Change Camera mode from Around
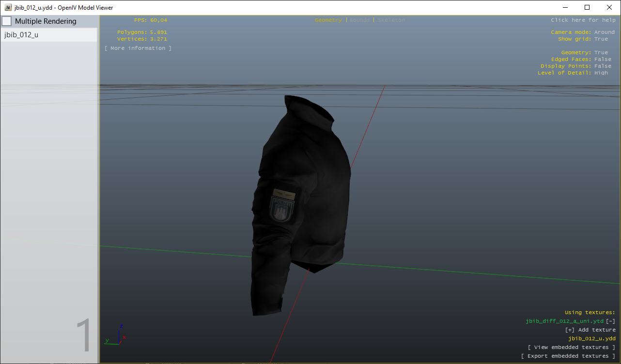This screenshot has width=621, height=364. [x=604, y=32]
